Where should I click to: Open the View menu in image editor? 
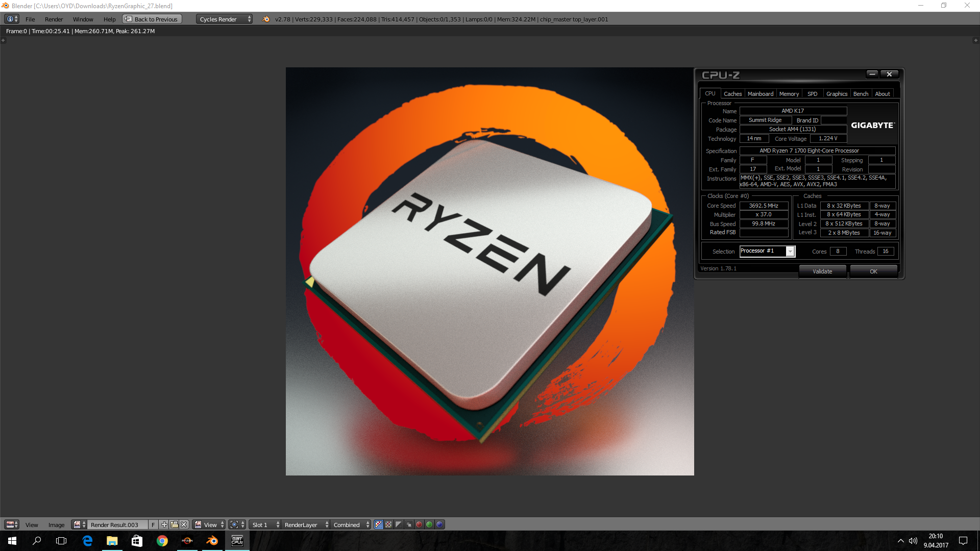[x=32, y=525]
